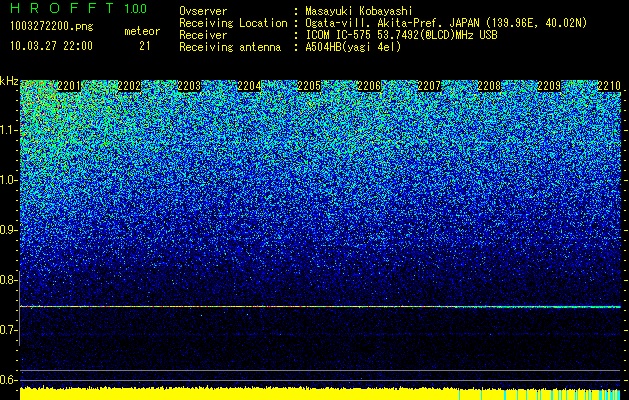This screenshot has height=400, width=629.
Task: Click the Ovserver field label
Action: 203,11
